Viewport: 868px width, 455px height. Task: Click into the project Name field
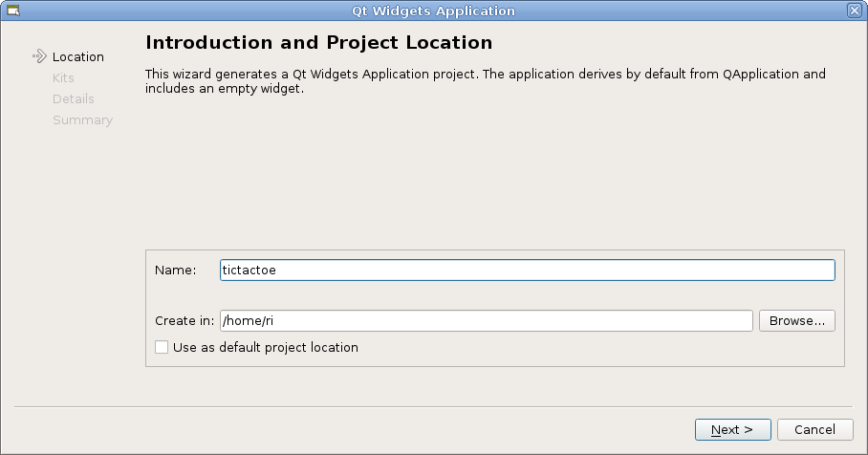click(527, 271)
